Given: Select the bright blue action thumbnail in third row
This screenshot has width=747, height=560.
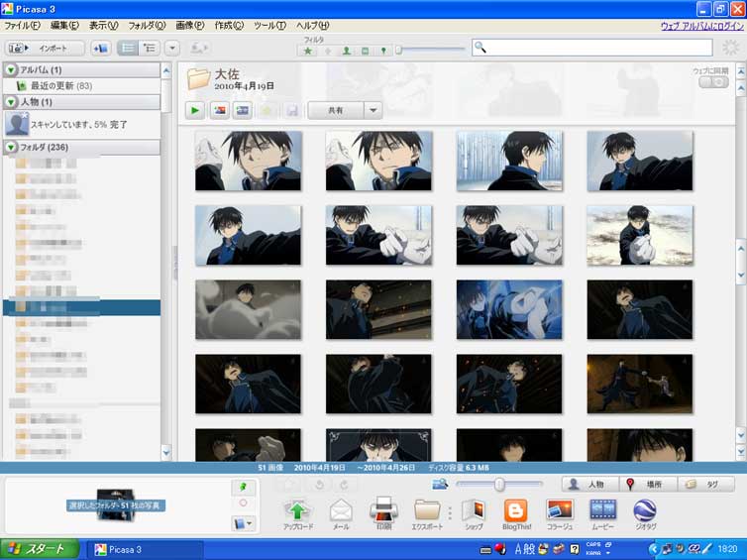Looking at the screenshot, I should [x=509, y=310].
